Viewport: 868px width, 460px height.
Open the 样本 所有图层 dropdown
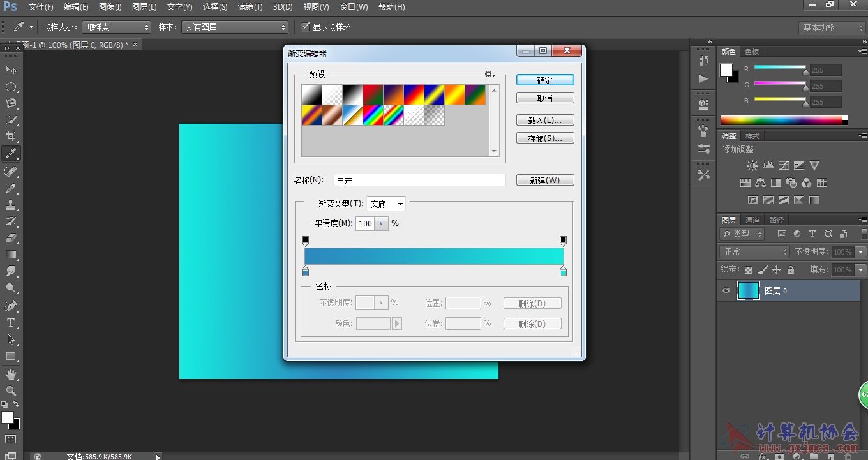(236, 27)
